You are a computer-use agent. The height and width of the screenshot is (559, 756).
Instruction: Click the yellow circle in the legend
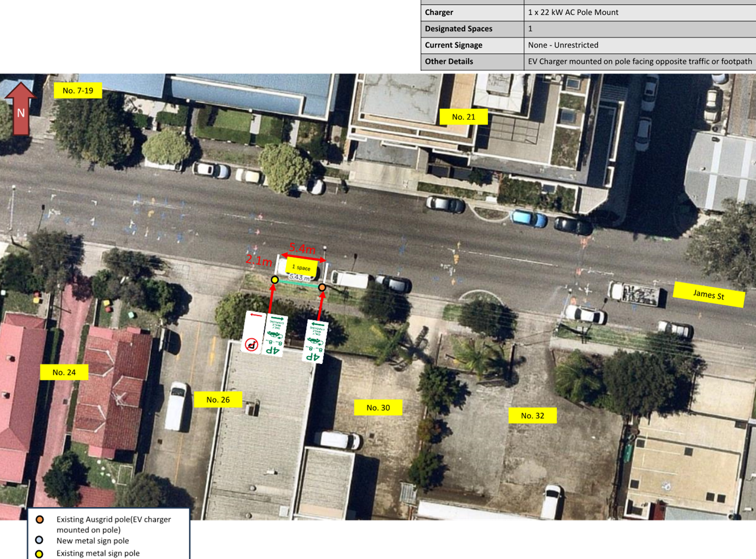[x=39, y=553]
